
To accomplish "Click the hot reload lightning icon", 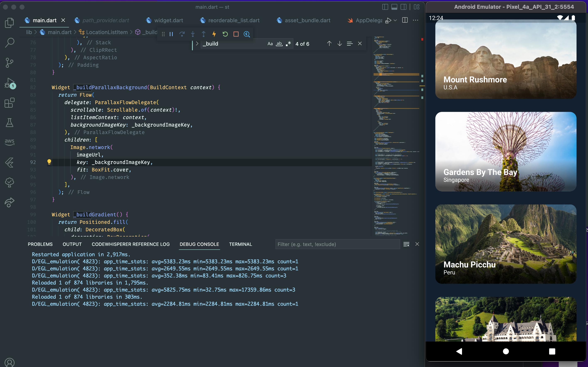I will point(214,34).
